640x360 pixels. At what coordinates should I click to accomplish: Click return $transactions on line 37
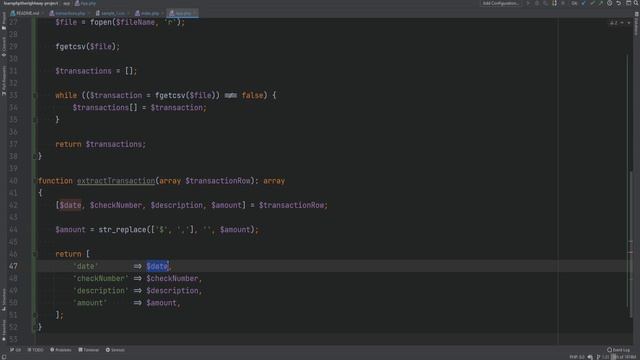[100, 144]
